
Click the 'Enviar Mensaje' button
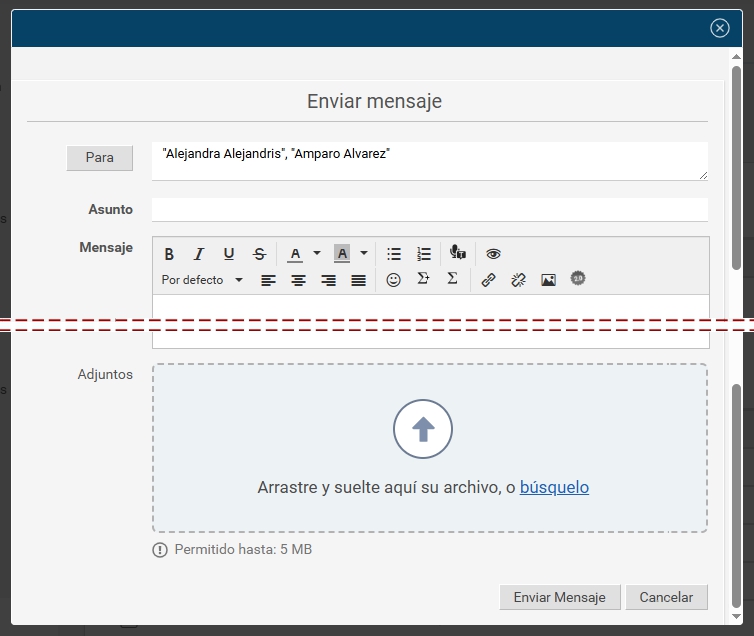pyautogui.click(x=559, y=597)
